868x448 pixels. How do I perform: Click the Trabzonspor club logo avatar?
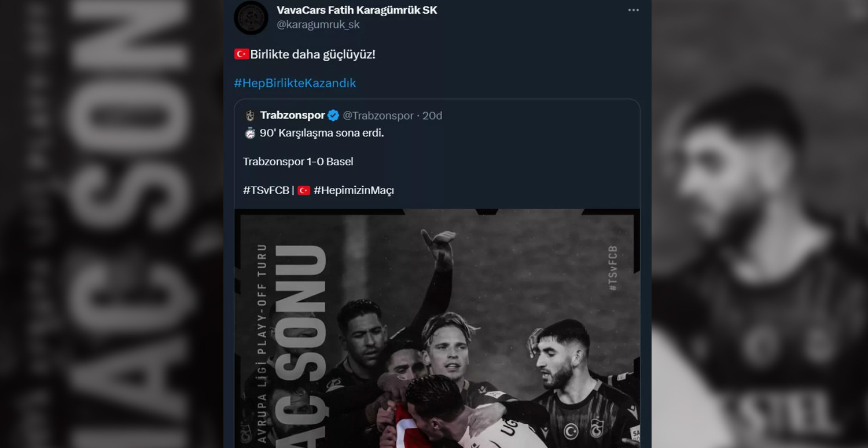click(x=251, y=115)
